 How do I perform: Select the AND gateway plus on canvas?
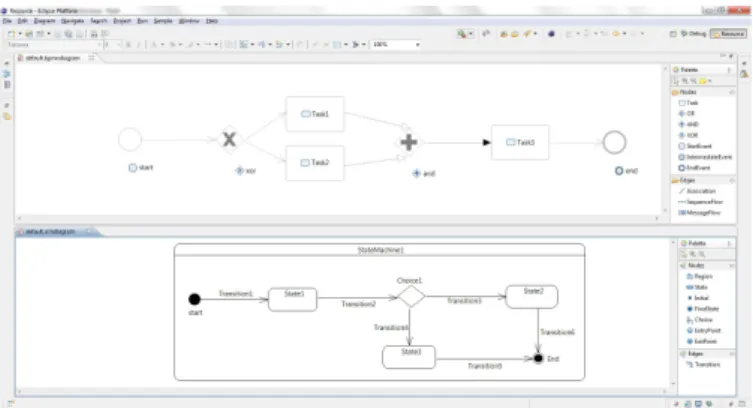click(x=409, y=143)
